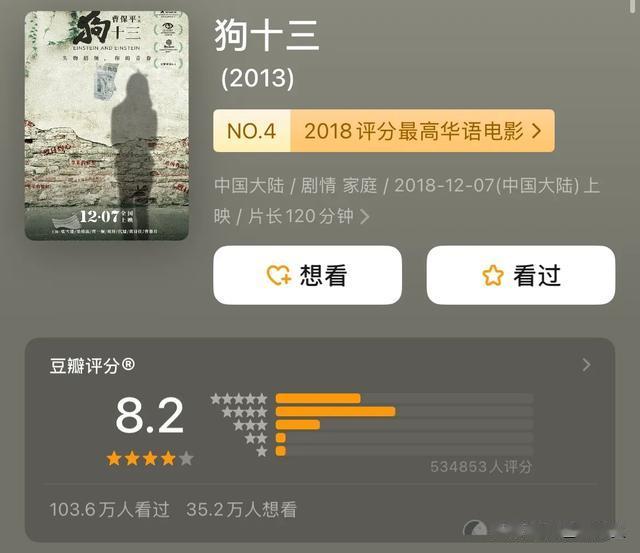Click the four-star rating bar
Image resolution: width=640 pixels, height=553 pixels.
[x=404, y=412]
